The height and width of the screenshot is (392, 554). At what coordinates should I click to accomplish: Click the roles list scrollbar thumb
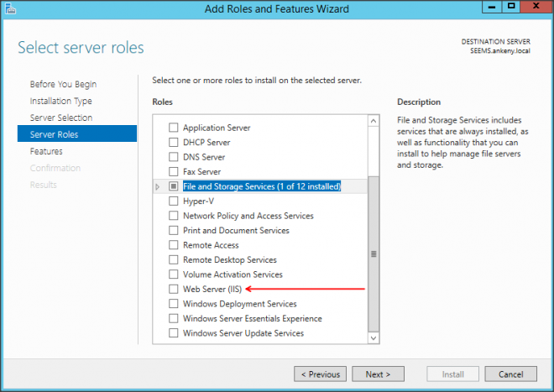click(x=374, y=252)
